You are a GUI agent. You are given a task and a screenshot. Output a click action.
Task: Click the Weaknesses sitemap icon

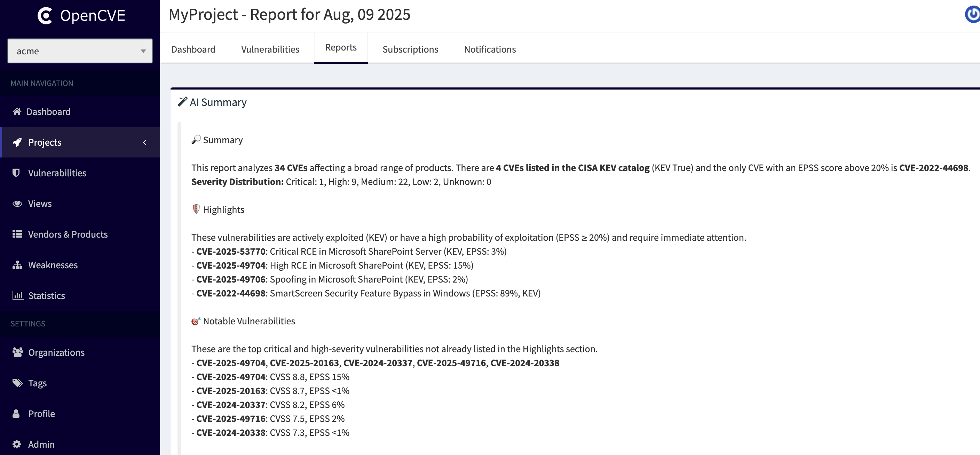(17, 265)
